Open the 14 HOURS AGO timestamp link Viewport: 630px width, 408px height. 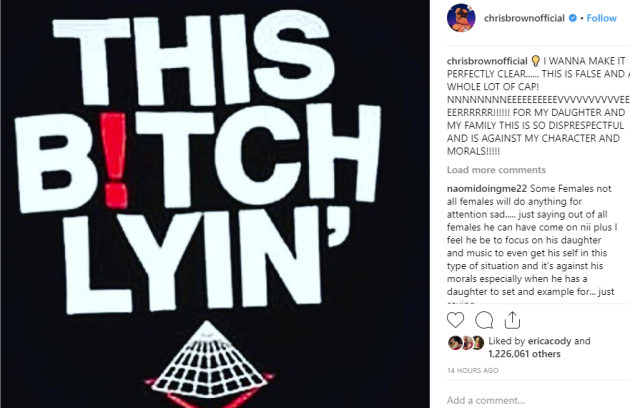pos(472,370)
